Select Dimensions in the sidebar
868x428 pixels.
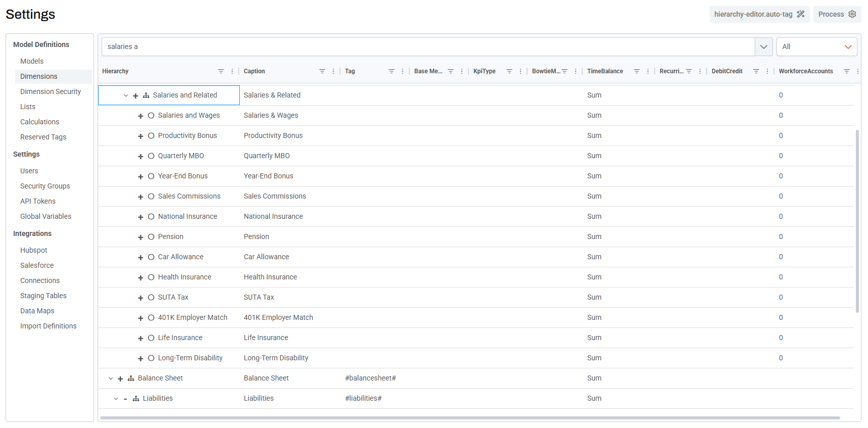pos(39,76)
